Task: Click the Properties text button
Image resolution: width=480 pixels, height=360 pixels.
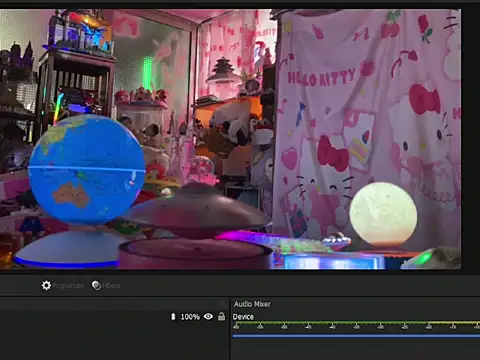Action: click(x=68, y=286)
